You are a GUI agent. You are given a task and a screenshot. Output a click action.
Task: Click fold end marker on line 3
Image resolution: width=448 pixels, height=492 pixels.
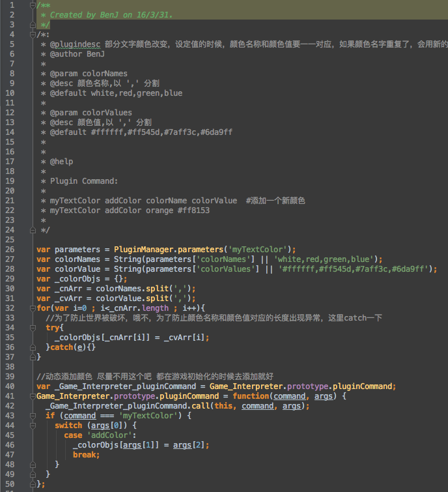coord(33,25)
